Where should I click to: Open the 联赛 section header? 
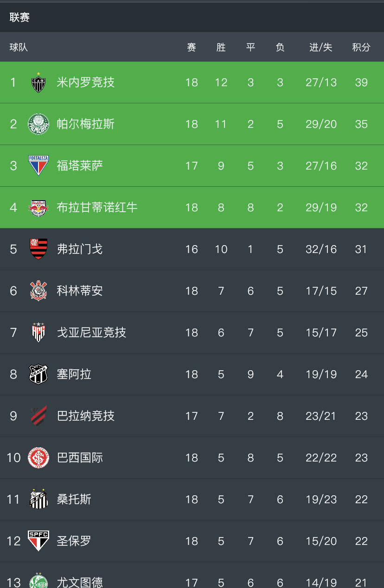tap(19, 18)
